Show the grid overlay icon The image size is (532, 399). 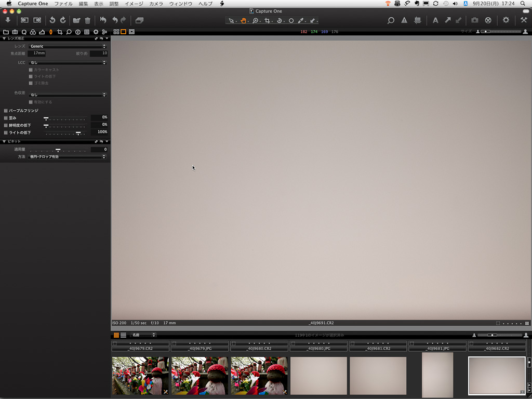[x=417, y=20]
